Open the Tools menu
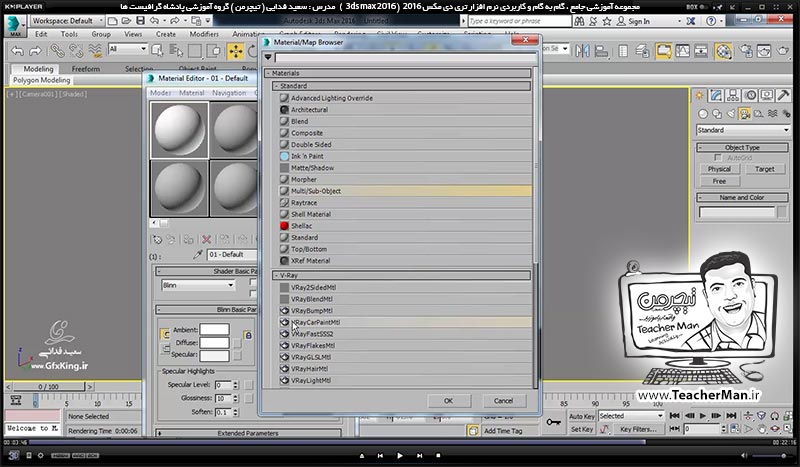 [69, 34]
